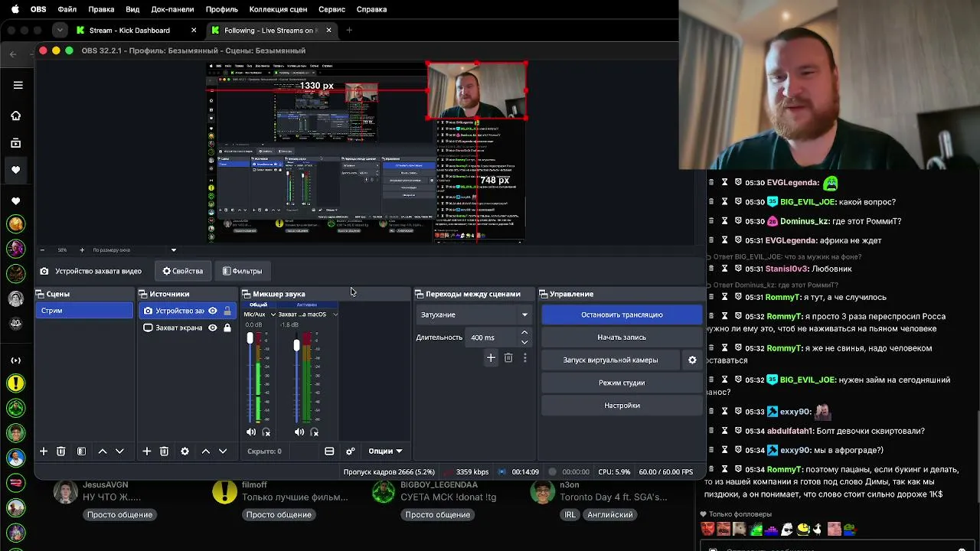The height and width of the screenshot is (551, 980).
Task: Open transition properties three-dot menu
Action: pos(524,357)
